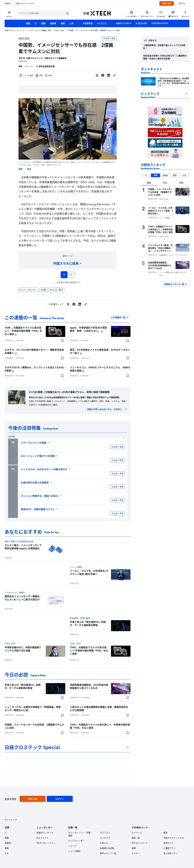Follow マンション修繕不正 feature
194x868 pixels.
(117, 500)
